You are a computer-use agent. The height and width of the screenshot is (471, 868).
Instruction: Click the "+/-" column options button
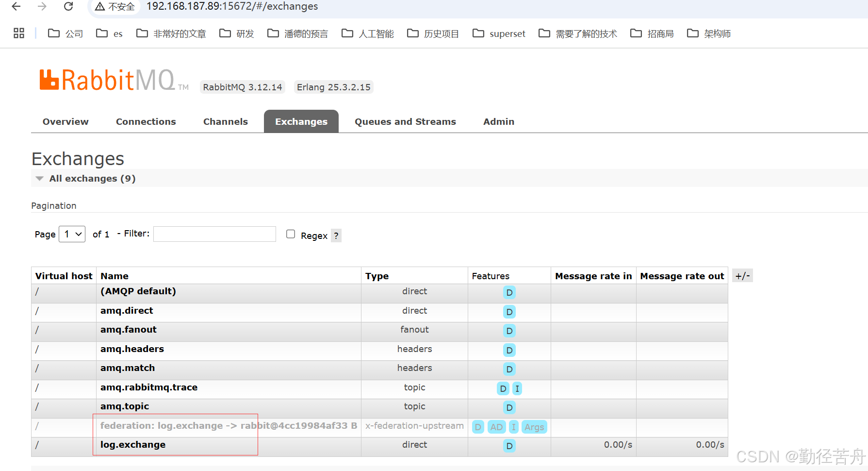(x=742, y=275)
